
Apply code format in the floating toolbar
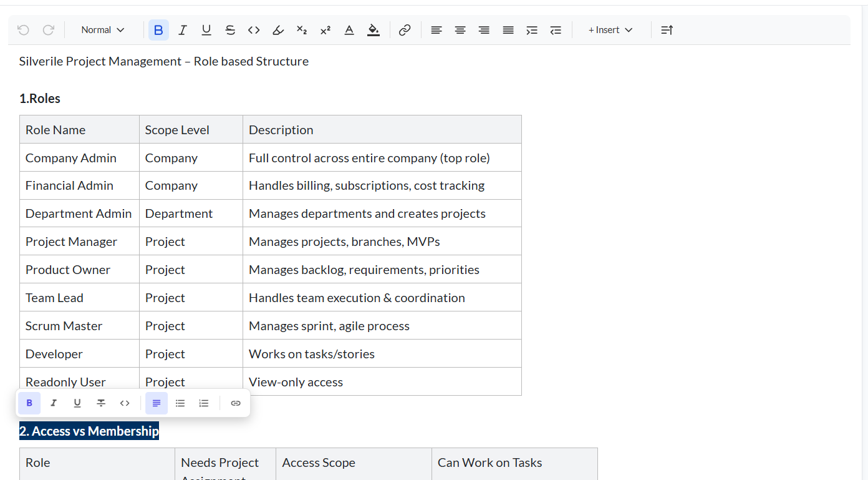point(125,403)
